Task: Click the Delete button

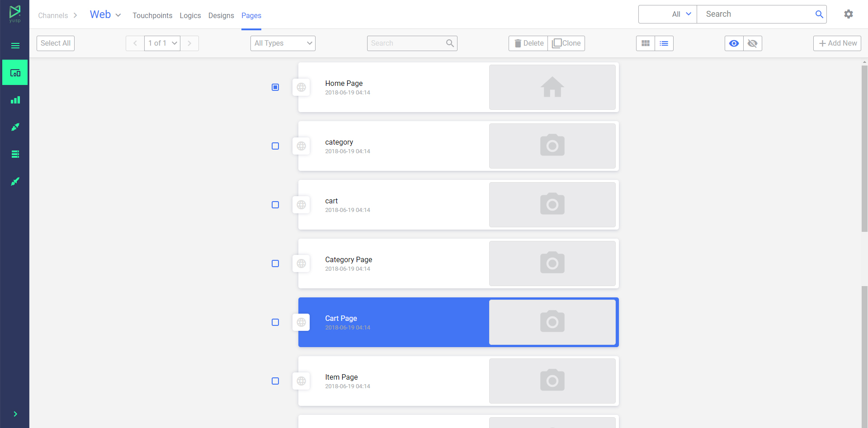Action: click(528, 43)
